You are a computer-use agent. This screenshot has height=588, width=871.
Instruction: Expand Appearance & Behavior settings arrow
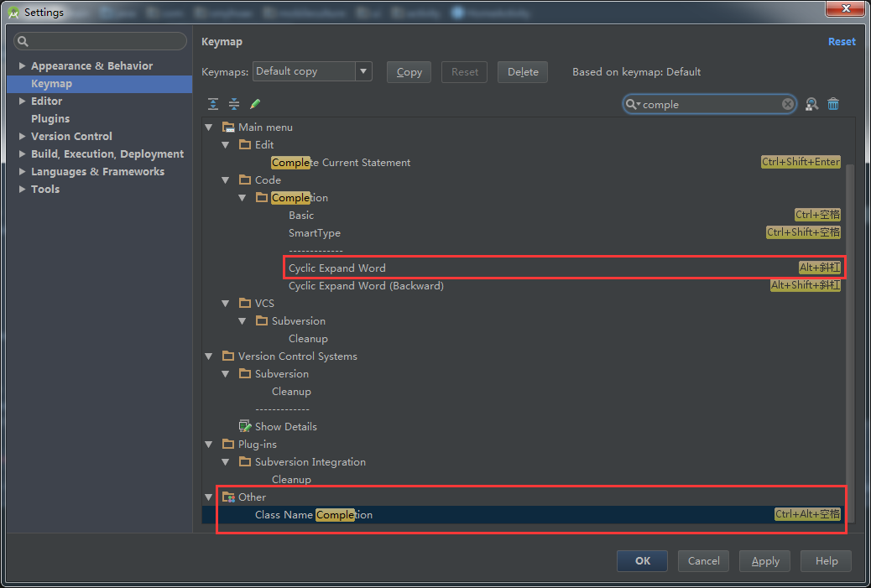(22, 65)
